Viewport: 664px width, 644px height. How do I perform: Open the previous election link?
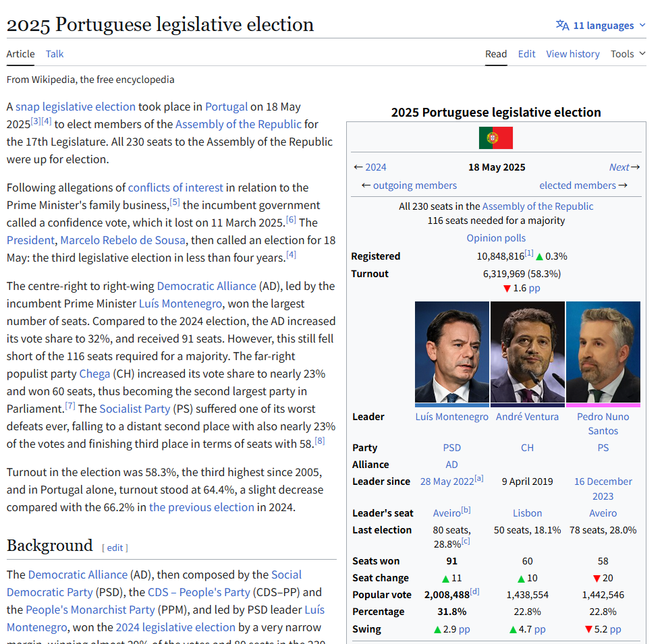(x=202, y=507)
